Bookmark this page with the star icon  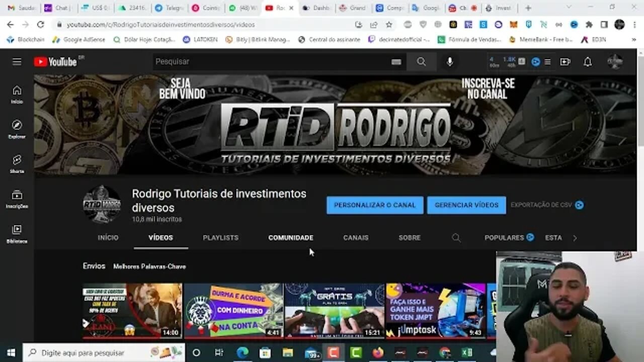389,24
